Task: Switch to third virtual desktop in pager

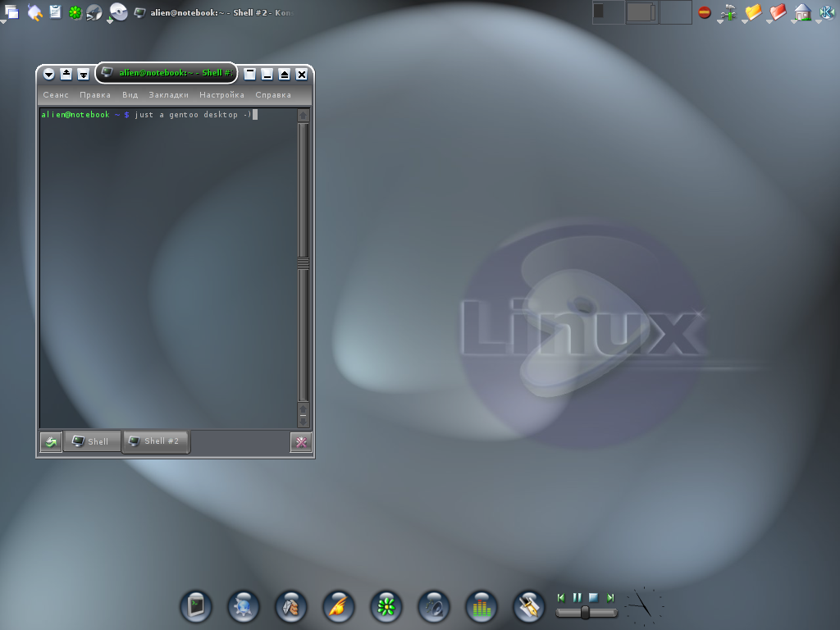Action: coord(676,12)
